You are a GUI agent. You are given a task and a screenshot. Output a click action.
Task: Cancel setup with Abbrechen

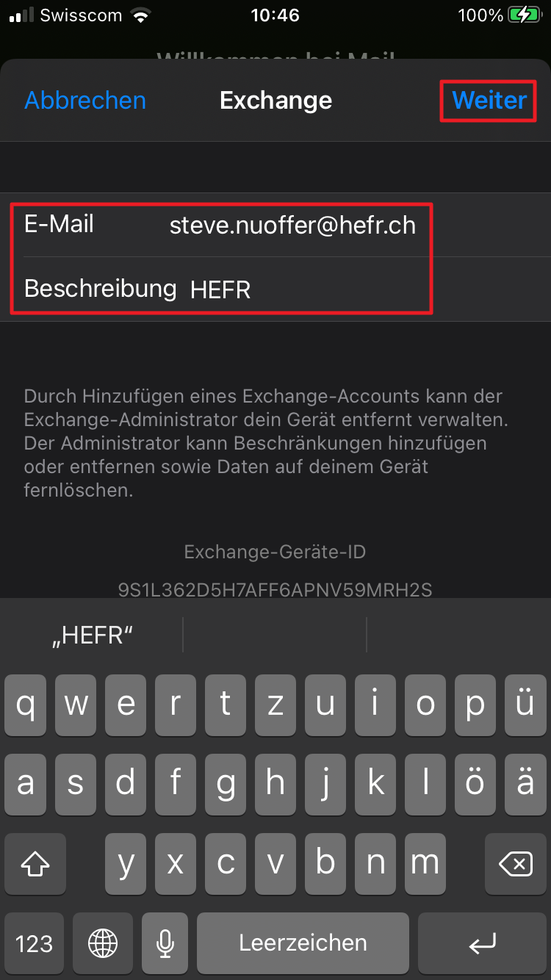tap(85, 101)
